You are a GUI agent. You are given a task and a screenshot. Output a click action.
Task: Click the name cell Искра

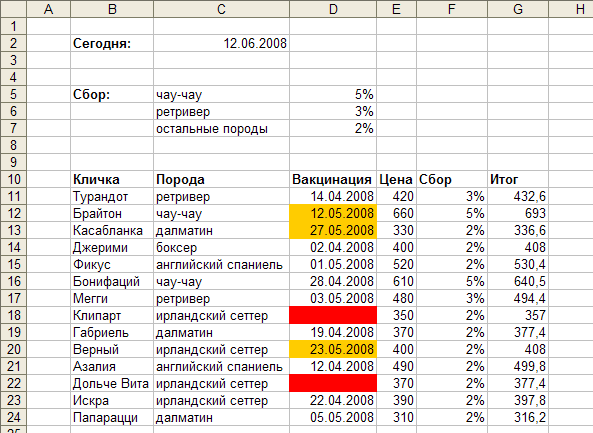pos(112,401)
